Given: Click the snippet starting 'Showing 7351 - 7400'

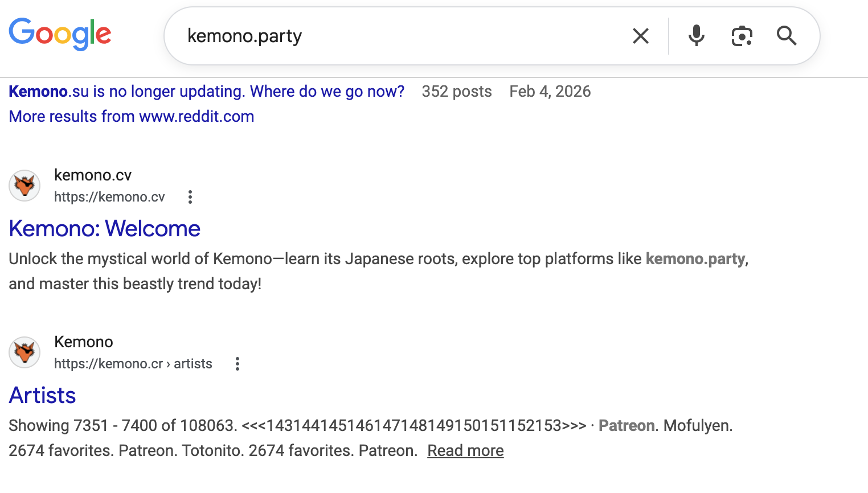Looking at the screenshot, I should [x=371, y=438].
